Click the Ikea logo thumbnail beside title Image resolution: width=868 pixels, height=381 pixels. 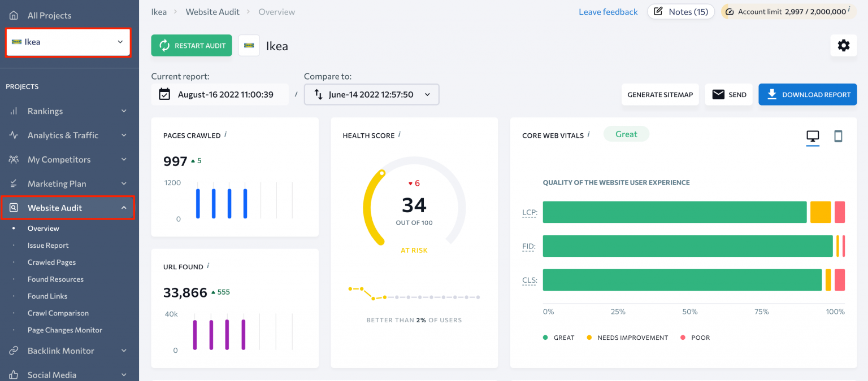tap(249, 46)
